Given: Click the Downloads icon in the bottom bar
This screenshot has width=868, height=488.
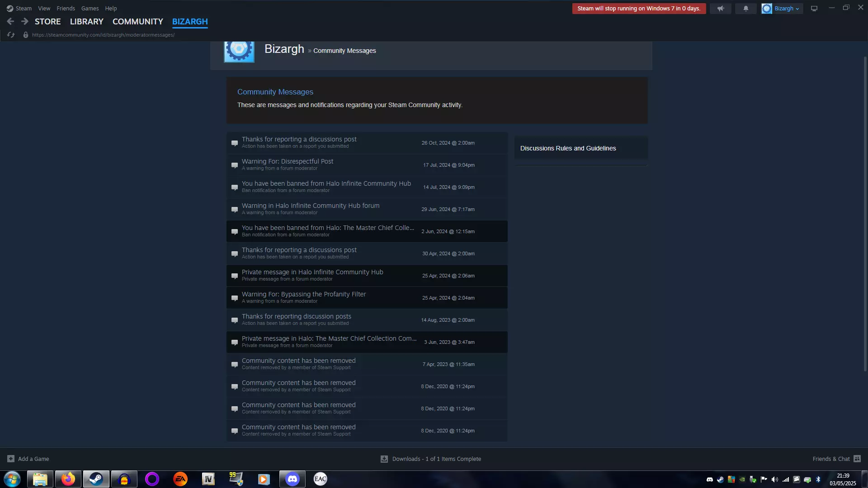Looking at the screenshot, I should pos(384,459).
